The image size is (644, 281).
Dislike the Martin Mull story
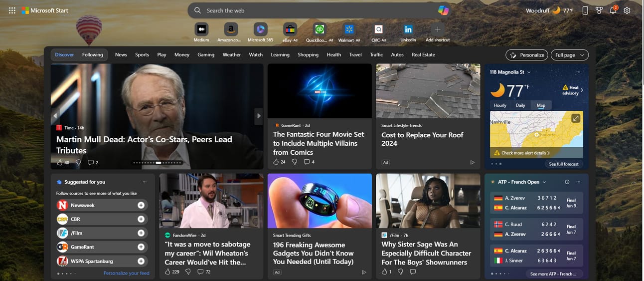click(79, 162)
